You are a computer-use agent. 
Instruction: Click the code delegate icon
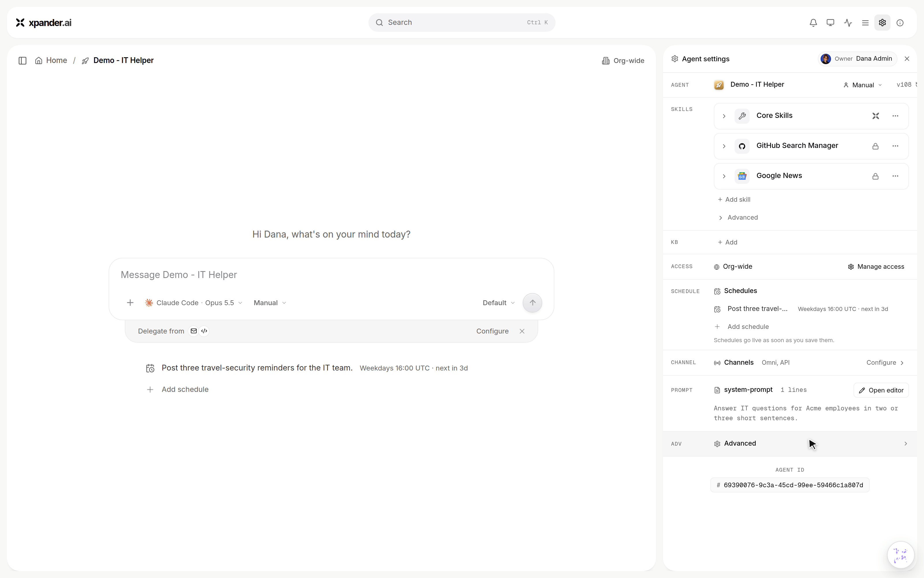(204, 331)
